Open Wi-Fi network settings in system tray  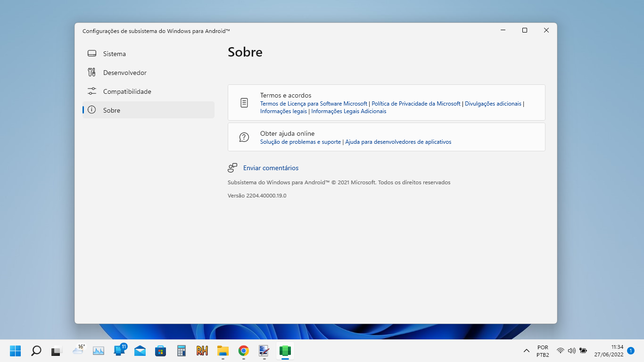(x=561, y=351)
